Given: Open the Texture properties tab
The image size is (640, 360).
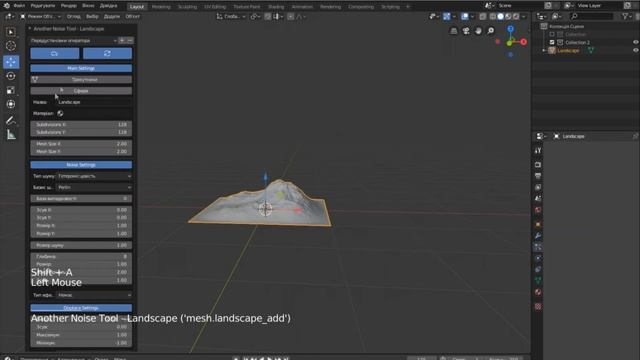Looking at the screenshot, I should [538, 306].
